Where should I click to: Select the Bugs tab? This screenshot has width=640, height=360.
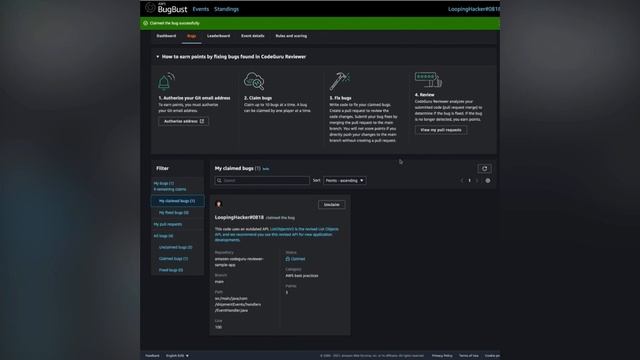tap(191, 36)
